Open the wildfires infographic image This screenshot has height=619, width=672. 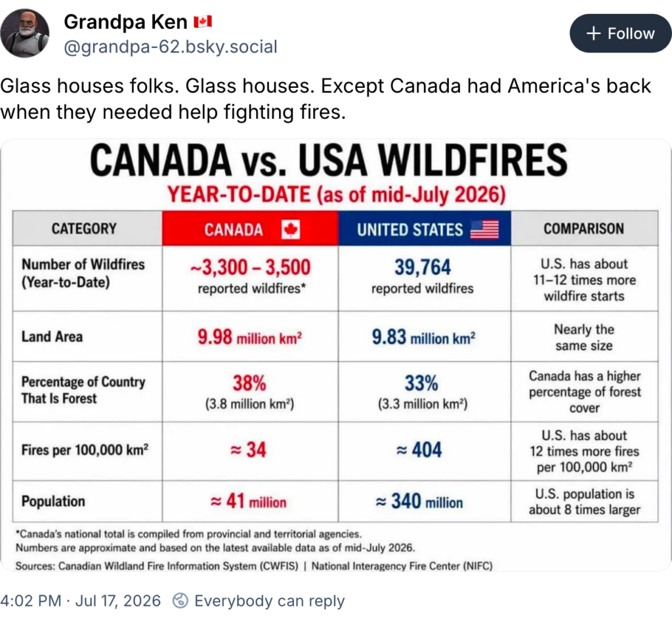(336, 355)
